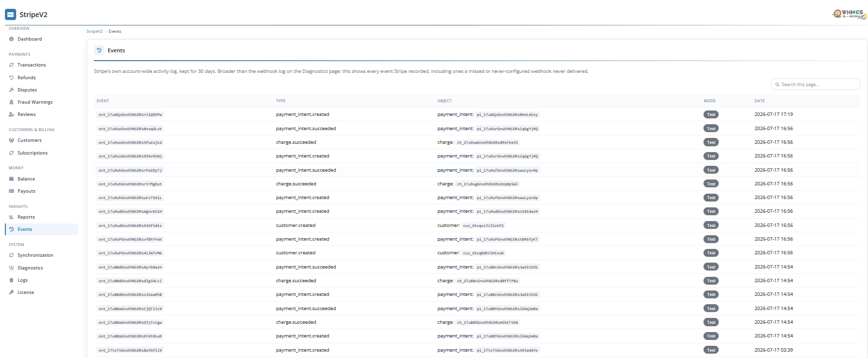Viewport: 868px width, 358px height.
Task: Click event ID evt_1Tu80dGnxXhNiORsv2SaaRh8
Action: (130, 294)
